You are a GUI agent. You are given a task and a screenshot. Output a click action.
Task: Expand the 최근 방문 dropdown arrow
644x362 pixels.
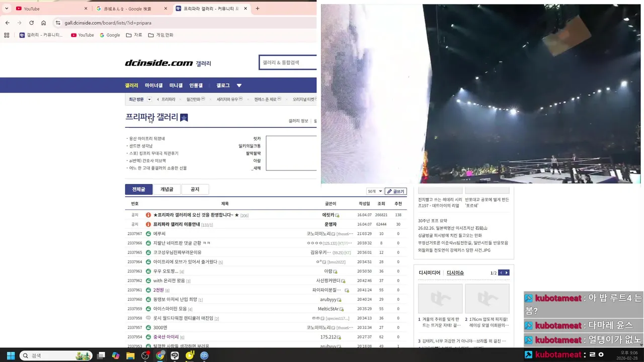point(149,100)
